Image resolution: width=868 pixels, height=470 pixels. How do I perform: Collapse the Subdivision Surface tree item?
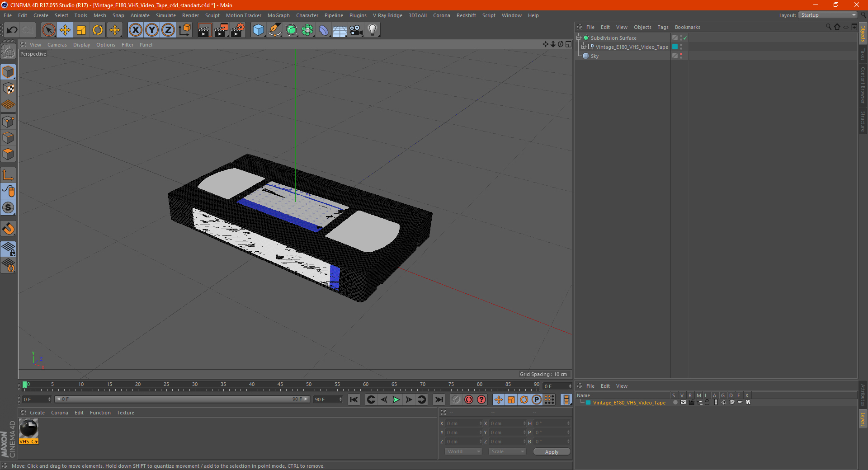tap(578, 38)
